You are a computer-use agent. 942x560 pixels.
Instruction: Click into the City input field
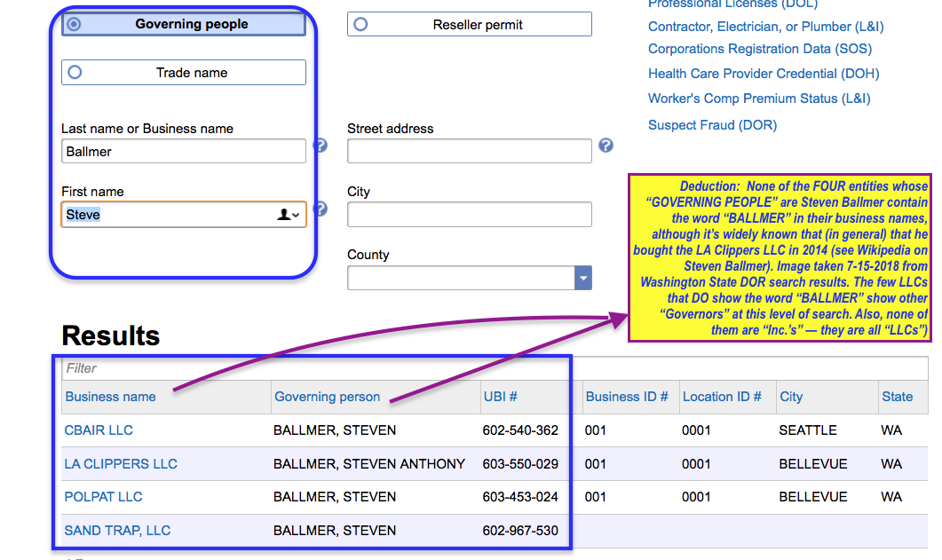469,215
